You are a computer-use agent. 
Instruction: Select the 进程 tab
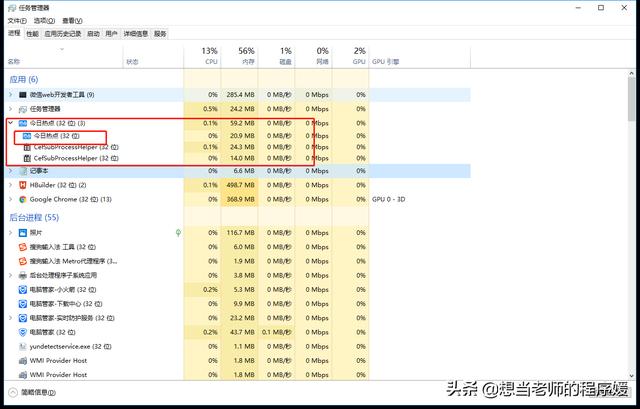pos(14,33)
